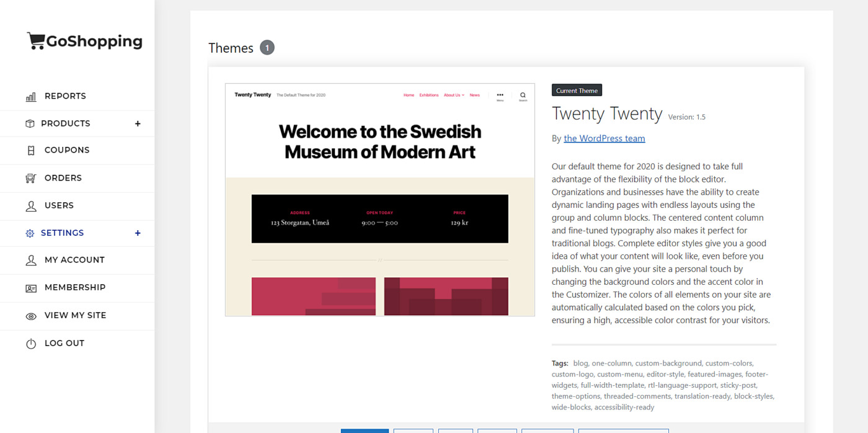The width and height of the screenshot is (868, 433).
Task: Open the Orders cart icon
Action: (31, 178)
